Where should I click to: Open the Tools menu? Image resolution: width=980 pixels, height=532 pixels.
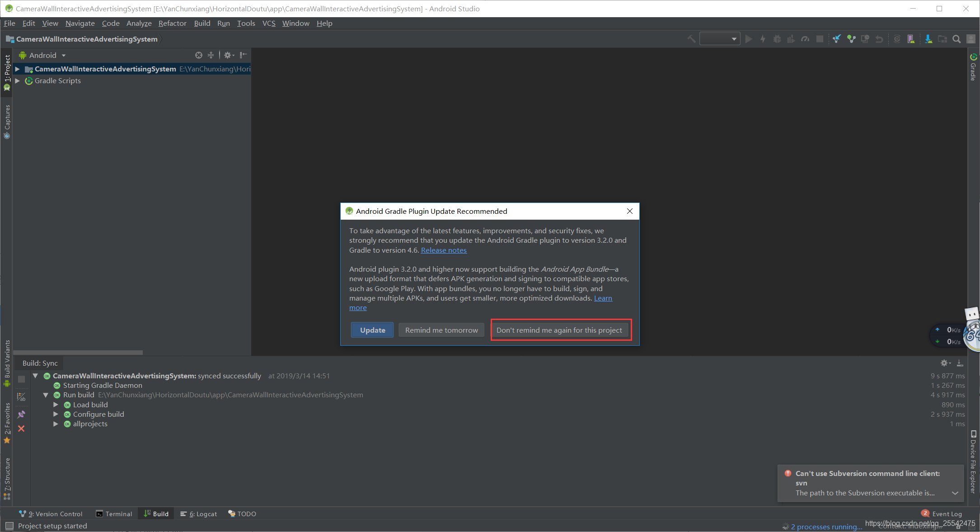pos(246,23)
